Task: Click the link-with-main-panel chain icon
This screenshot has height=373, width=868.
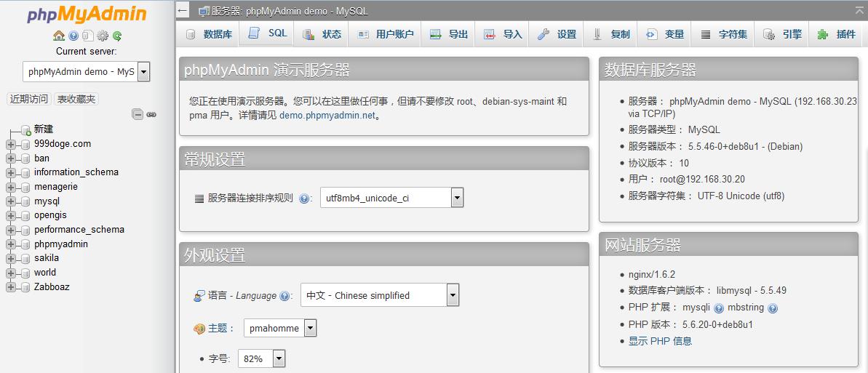Action: 151,115
